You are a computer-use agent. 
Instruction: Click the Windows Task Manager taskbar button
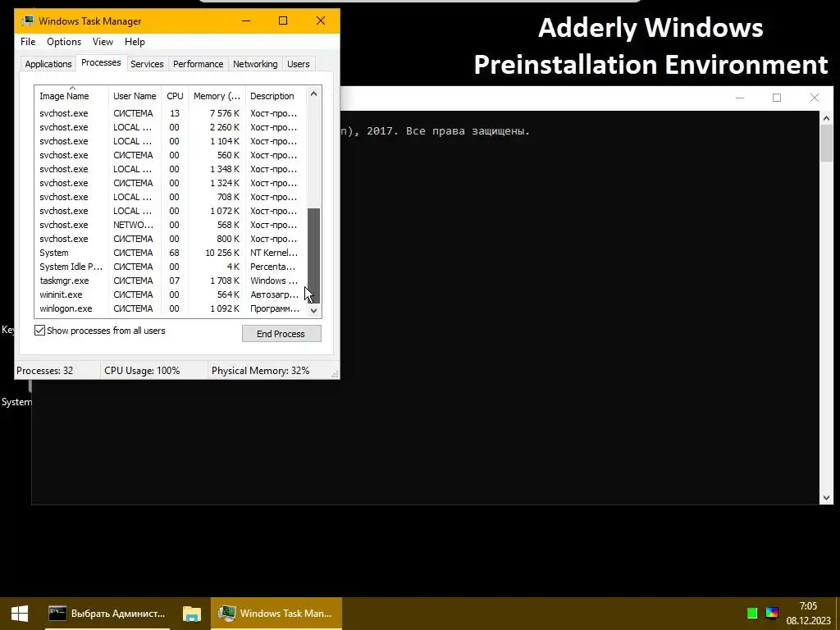(276, 614)
